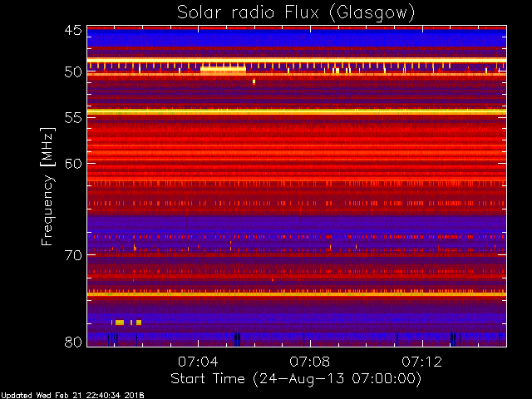Image resolution: width=532 pixels, height=399 pixels.
Task: Click the 'Frequency [MHz]' axis label
Action: pos(47,186)
